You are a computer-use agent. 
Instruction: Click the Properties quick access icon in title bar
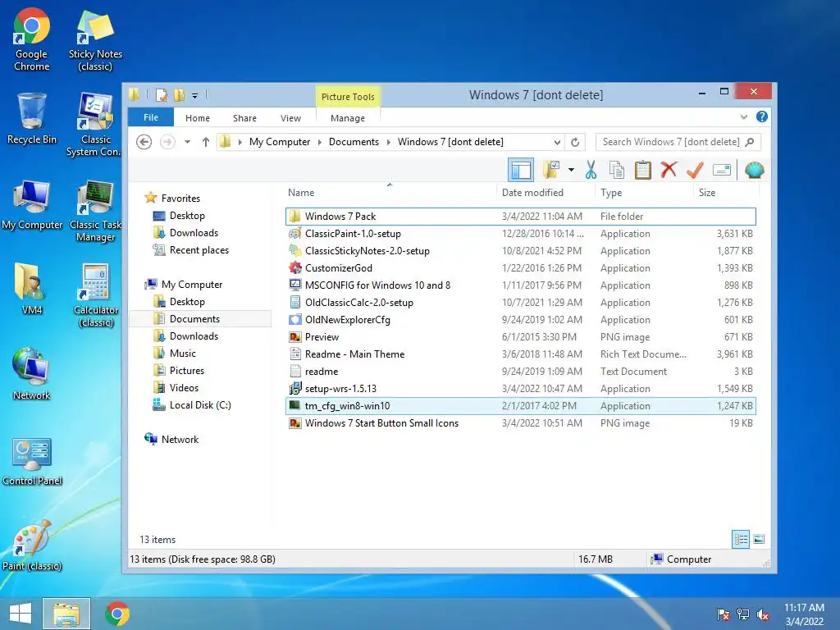[162, 95]
